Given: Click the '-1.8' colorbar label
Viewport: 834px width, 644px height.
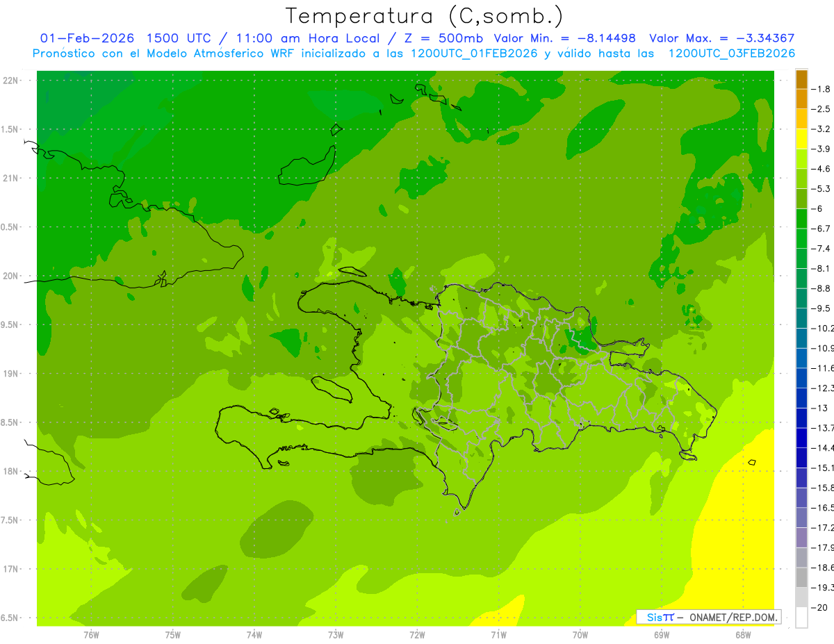Looking at the screenshot, I should pyautogui.click(x=821, y=89).
